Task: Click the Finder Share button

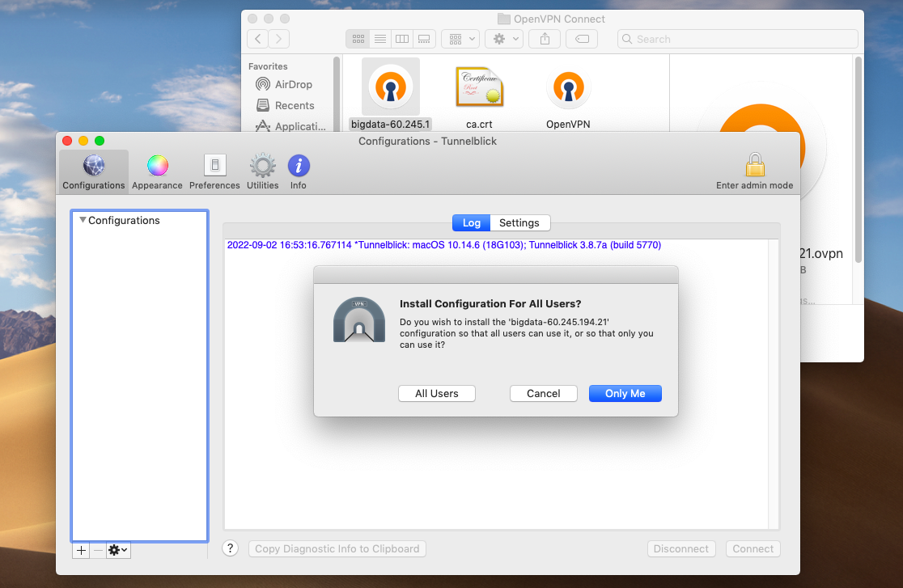Action: 545,39
